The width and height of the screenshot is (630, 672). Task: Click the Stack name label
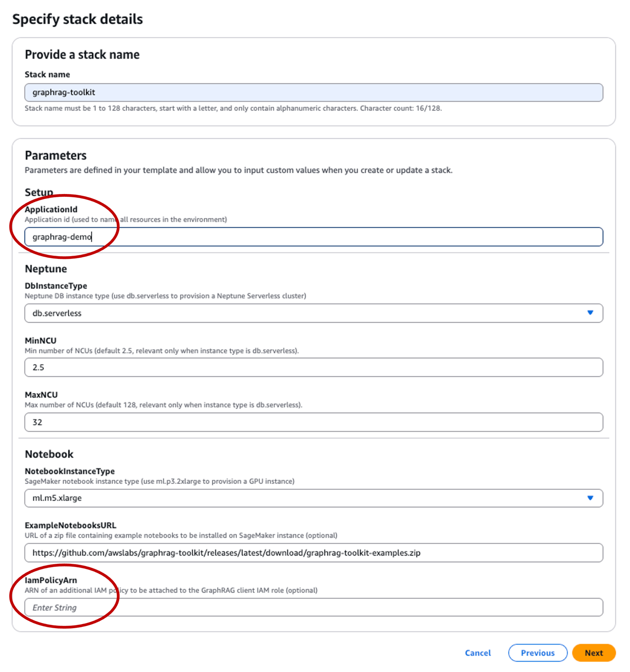click(47, 74)
